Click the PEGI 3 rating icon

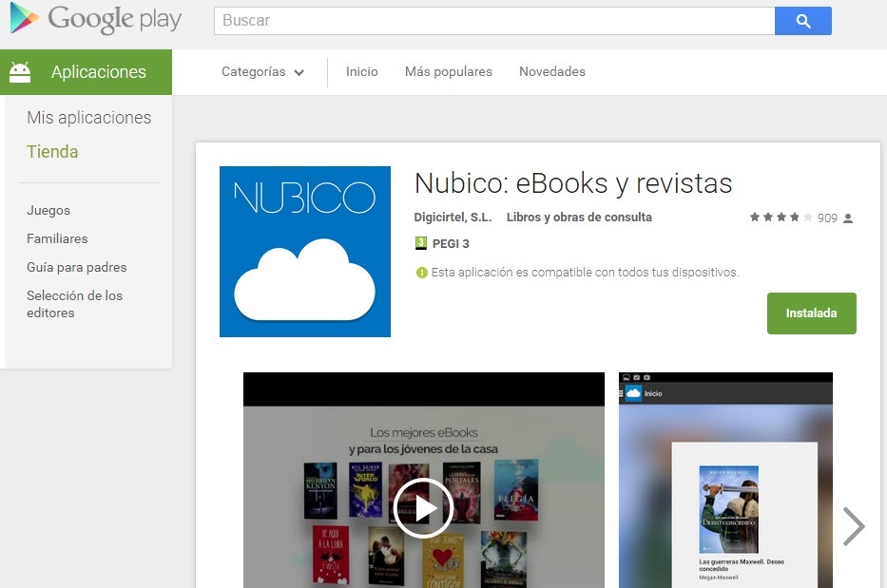point(420,243)
